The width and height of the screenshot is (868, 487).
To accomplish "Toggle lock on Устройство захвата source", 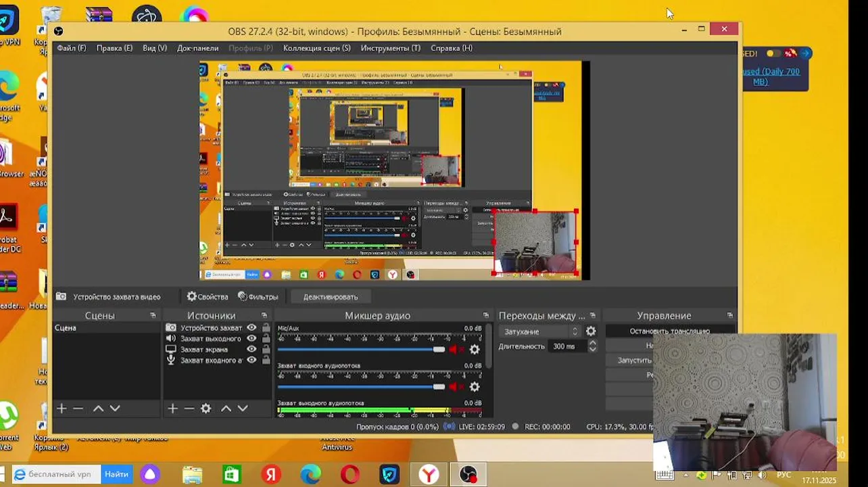I will pyautogui.click(x=266, y=327).
